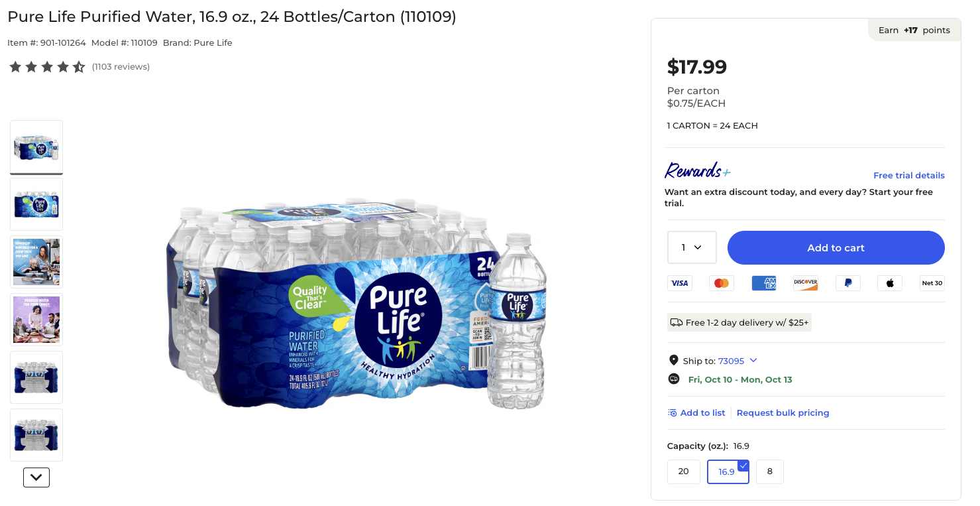This screenshot has height=506, width=980.
Task: Click the Visa payment icon
Action: 679,283
